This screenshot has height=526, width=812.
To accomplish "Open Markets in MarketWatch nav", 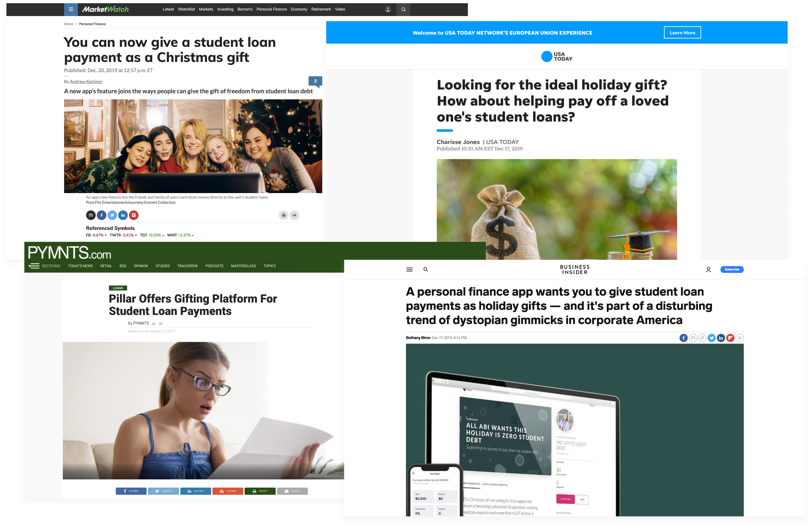I will pyautogui.click(x=206, y=9).
